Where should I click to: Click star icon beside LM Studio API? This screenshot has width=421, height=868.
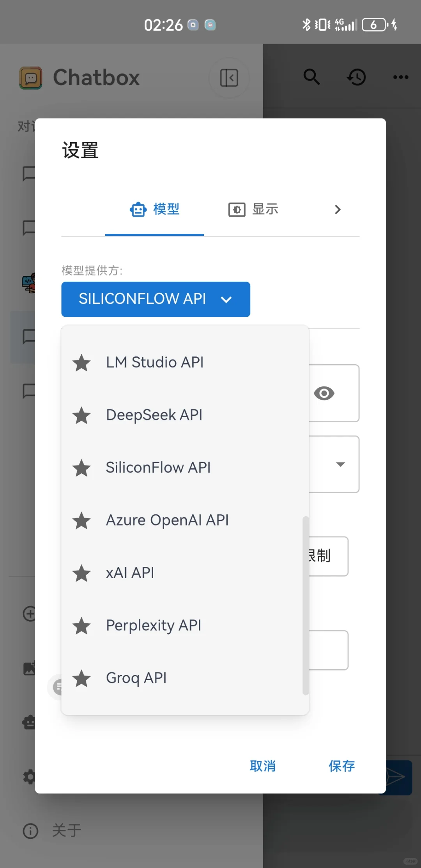pyautogui.click(x=82, y=363)
